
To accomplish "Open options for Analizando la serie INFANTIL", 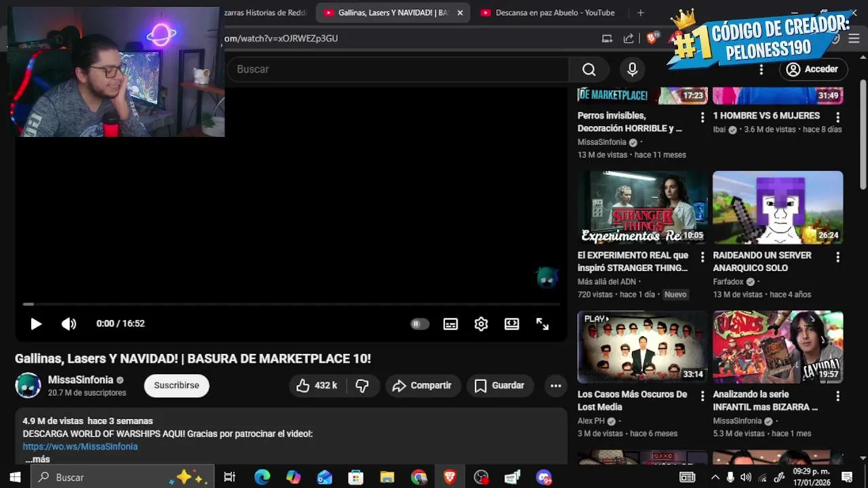I will coord(837,396).
